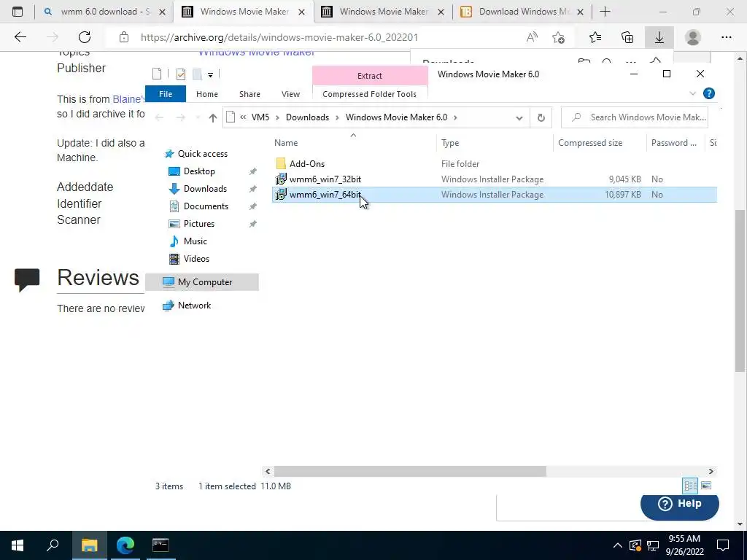747x560 pixels.
Task: Click the horizontal scrollbar right arrow
Action: tap(711, 472)
